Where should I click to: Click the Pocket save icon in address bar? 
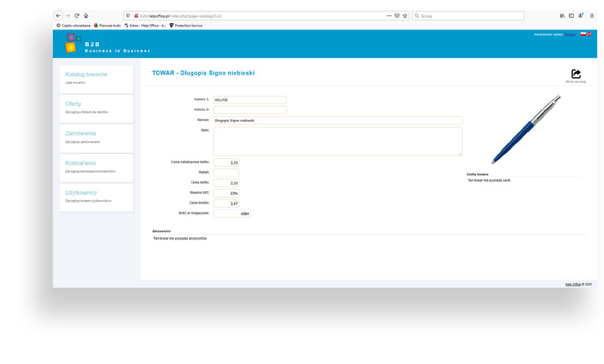point(397,16)
